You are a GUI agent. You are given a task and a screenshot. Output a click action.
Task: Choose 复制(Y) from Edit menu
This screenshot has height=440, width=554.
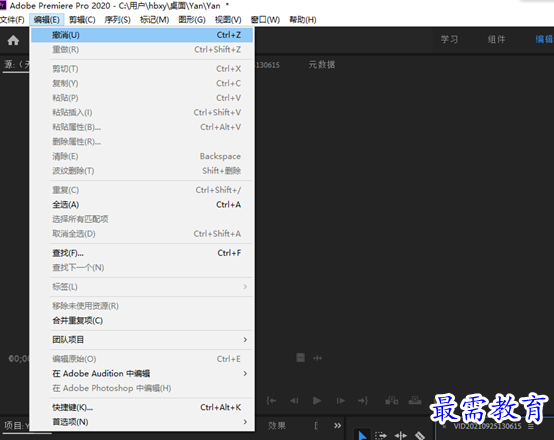point(142,83)
